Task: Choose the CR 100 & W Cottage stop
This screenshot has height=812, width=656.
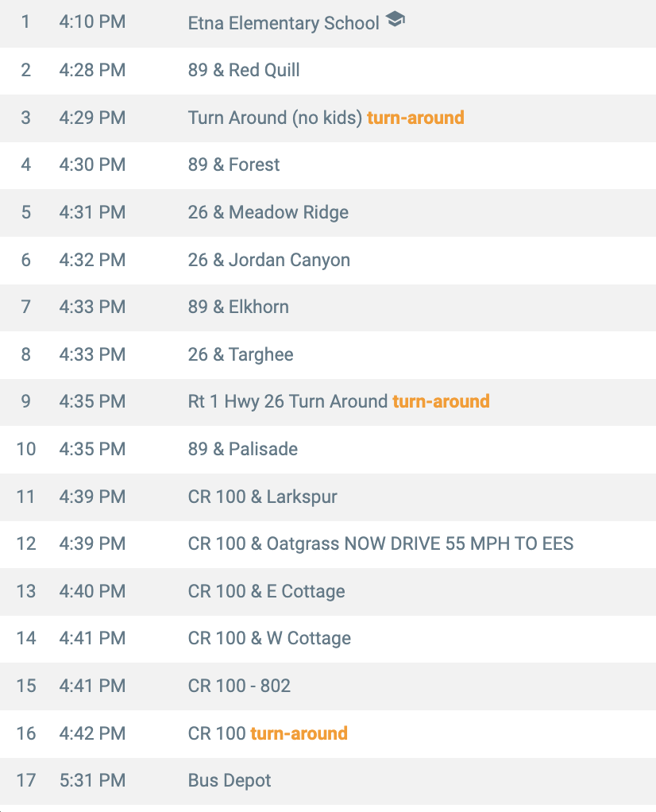Action: pyautogui.click(x=269, y=638)
